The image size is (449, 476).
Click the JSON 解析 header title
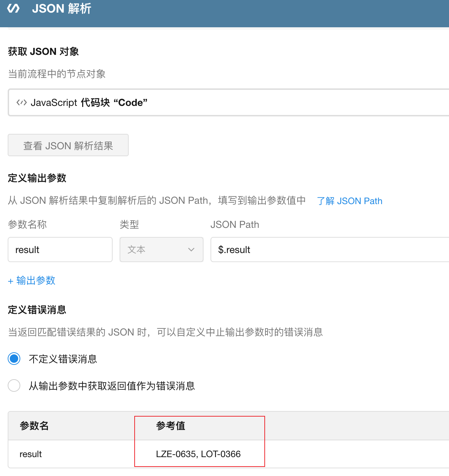[x=62, y=8]
